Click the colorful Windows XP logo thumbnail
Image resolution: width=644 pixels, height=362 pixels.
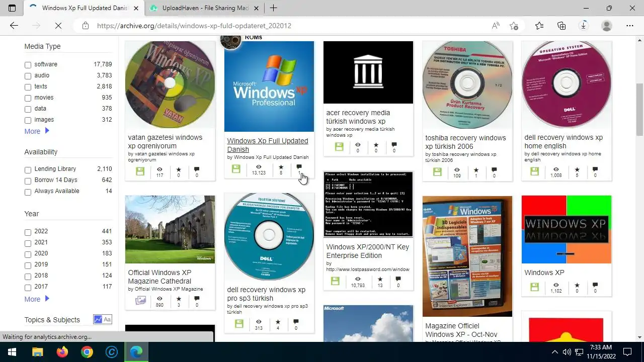(x=567, y=230)
